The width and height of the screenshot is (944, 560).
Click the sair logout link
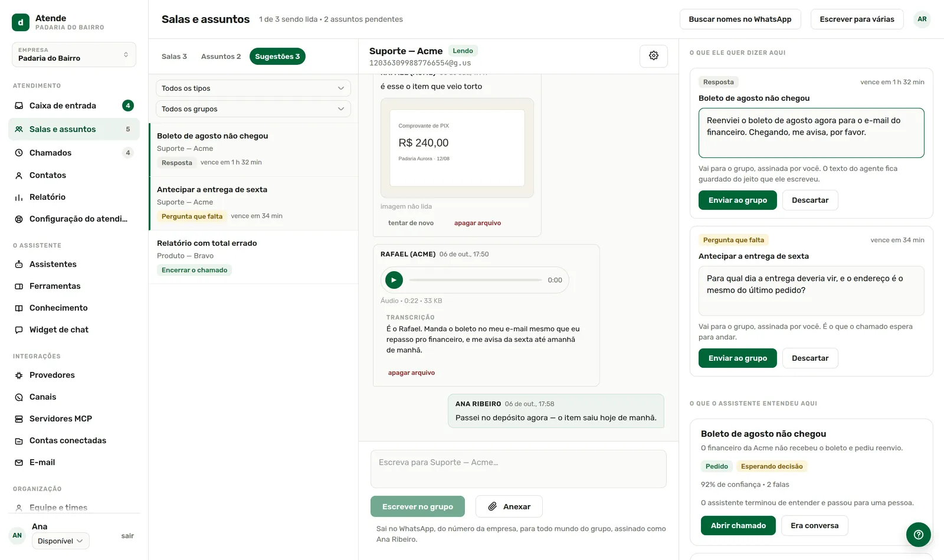tap(127, 536)
